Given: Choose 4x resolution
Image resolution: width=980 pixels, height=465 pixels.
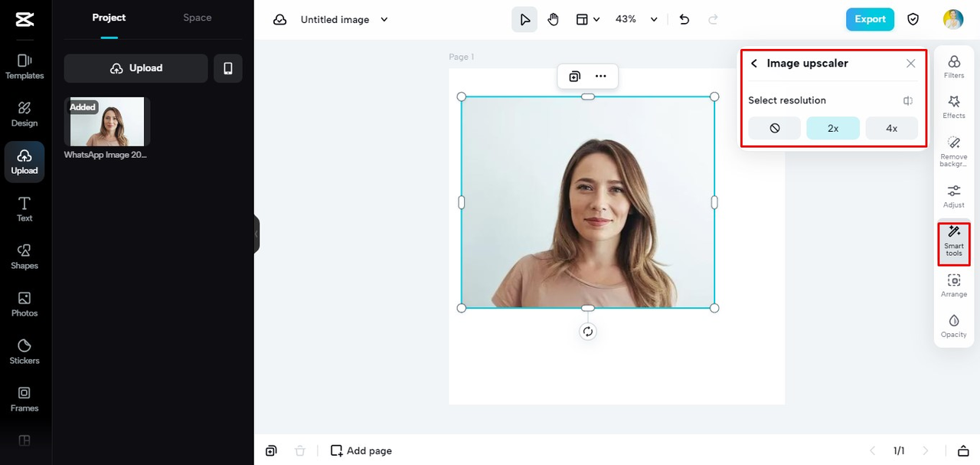Looking at the screenshot, I should (892, 128).
